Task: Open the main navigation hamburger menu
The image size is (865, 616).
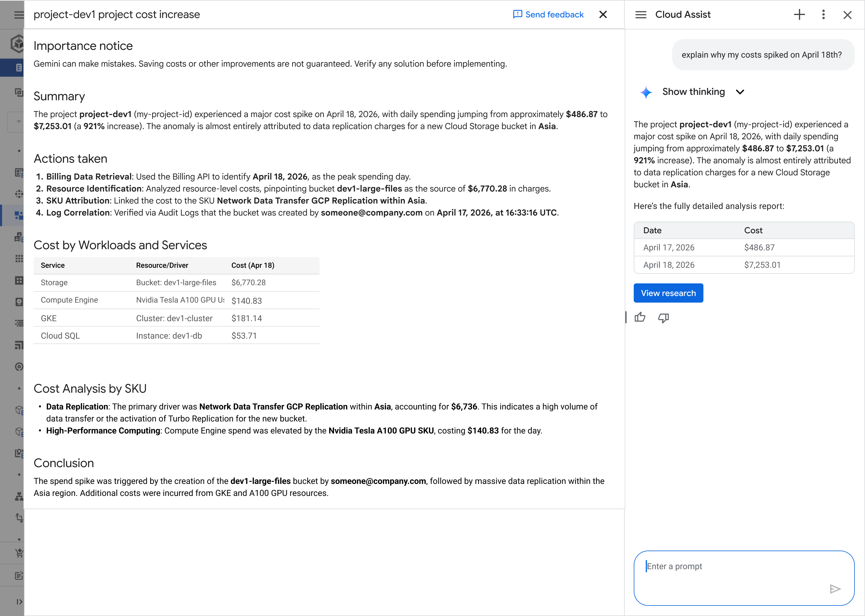Action: 19,15
